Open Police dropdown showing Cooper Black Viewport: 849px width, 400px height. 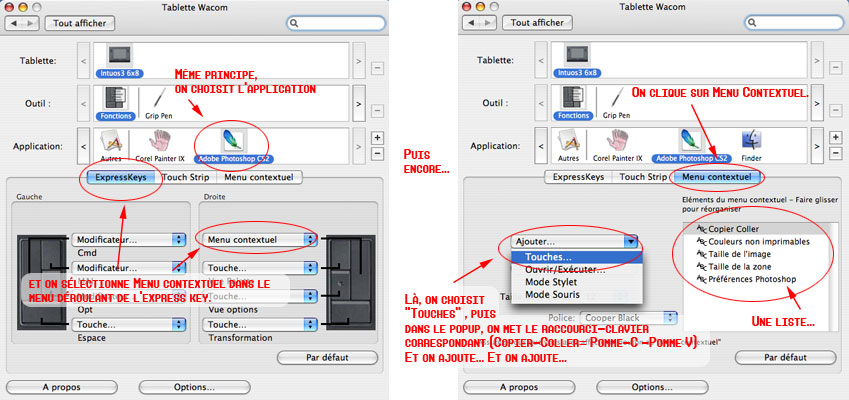pyautogui.click(x=629, y=318)
